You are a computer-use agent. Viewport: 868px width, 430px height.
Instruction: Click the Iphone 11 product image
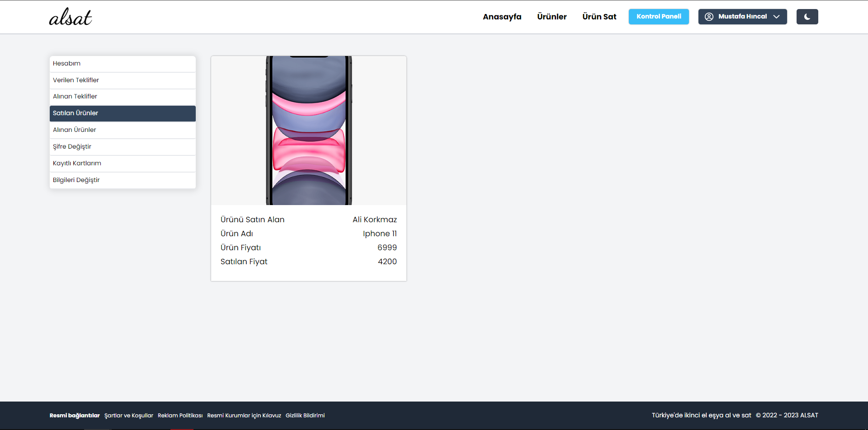(309, 131)
